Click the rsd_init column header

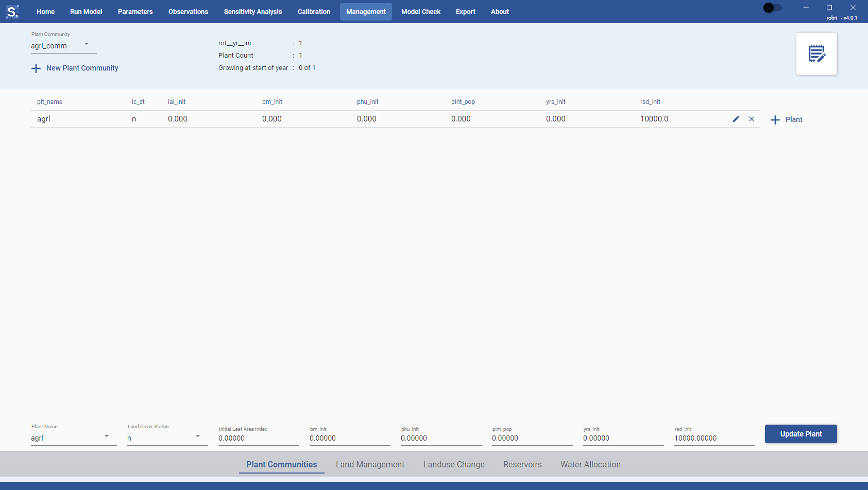coord(650,102)
